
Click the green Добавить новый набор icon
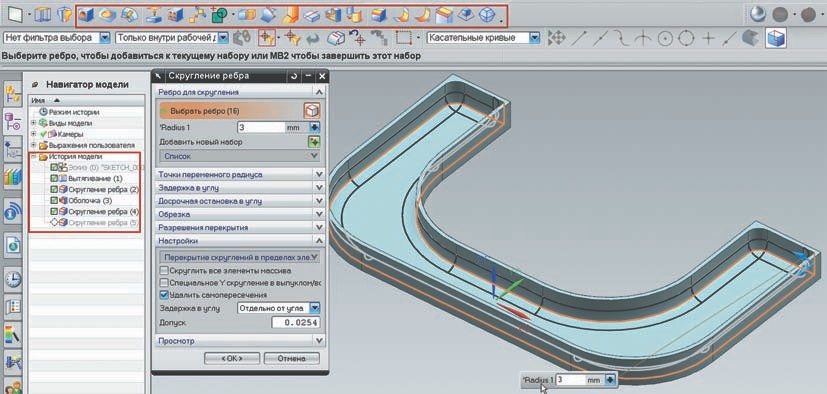click(314, 142)
